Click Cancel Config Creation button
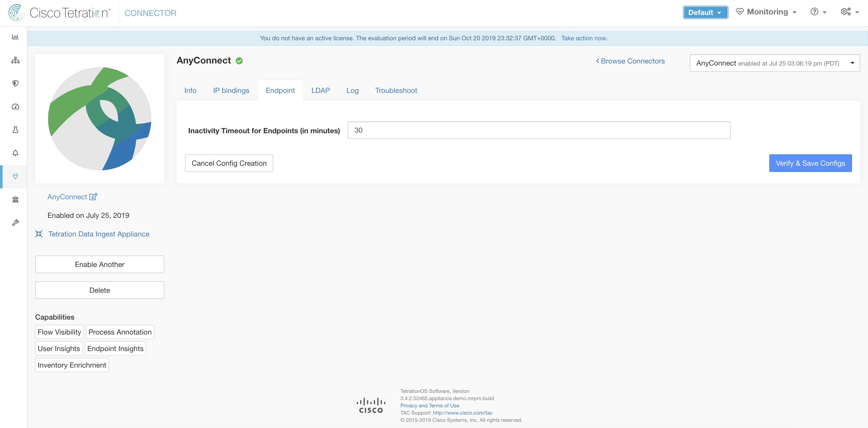 [x=229, y=163]
